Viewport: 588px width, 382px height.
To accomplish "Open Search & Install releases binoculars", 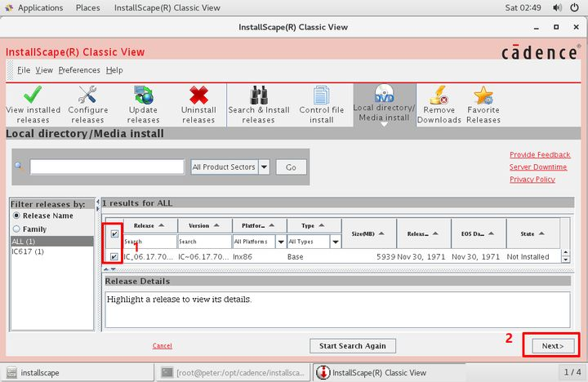I will (x=259, y=104).
